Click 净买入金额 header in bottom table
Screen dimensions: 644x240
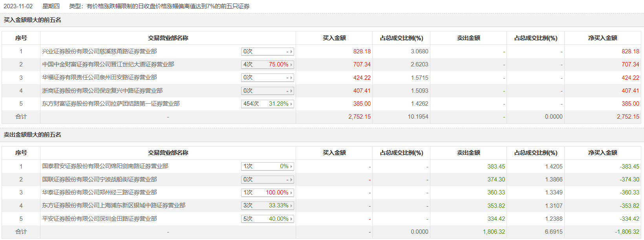pos(602,153)
